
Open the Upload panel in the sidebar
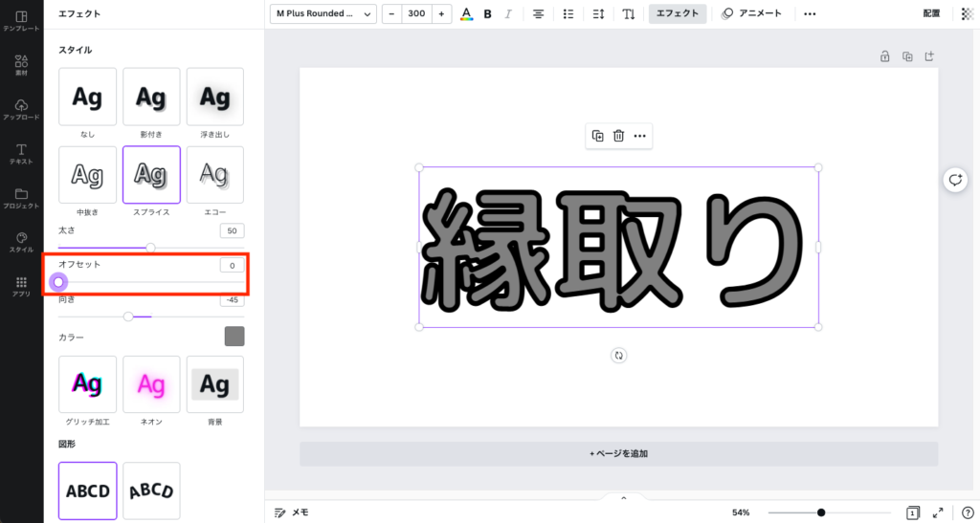point(21,109)
